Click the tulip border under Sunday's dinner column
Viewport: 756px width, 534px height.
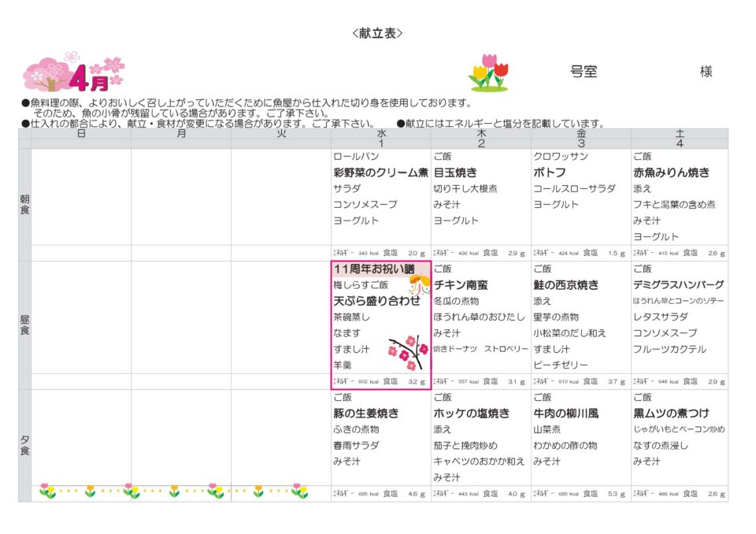point(80,491)
